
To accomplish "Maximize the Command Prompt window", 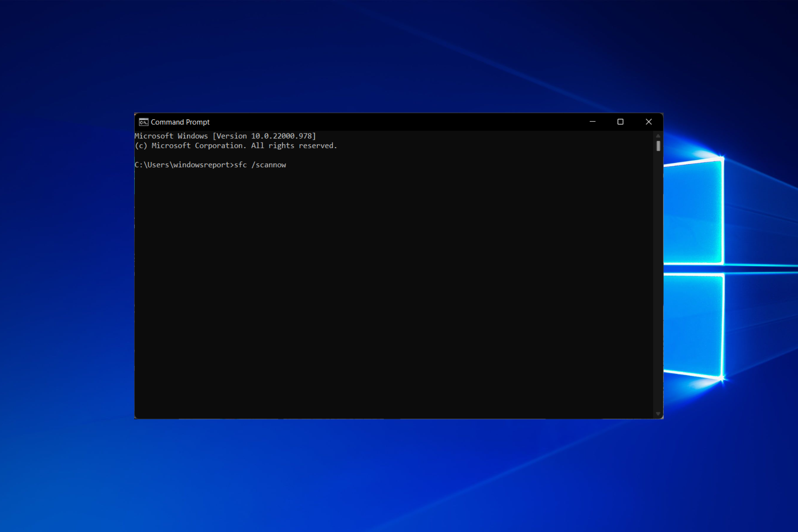I will [x=621, y=122].
